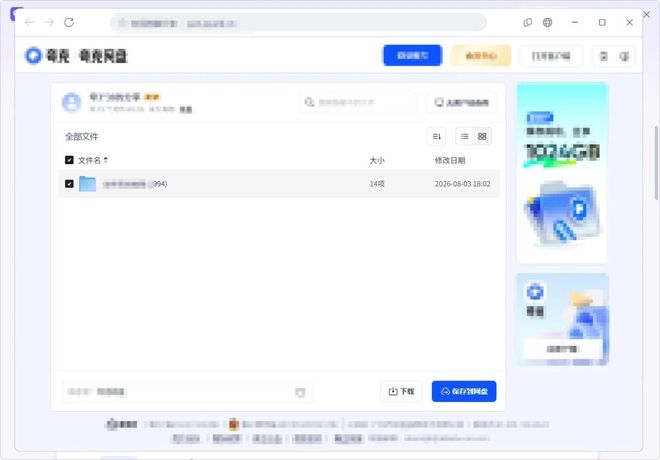Click the 大小 column header
The height and width of the screenshot is (460, 660).
pyautogui.click(x=377, y=160)
